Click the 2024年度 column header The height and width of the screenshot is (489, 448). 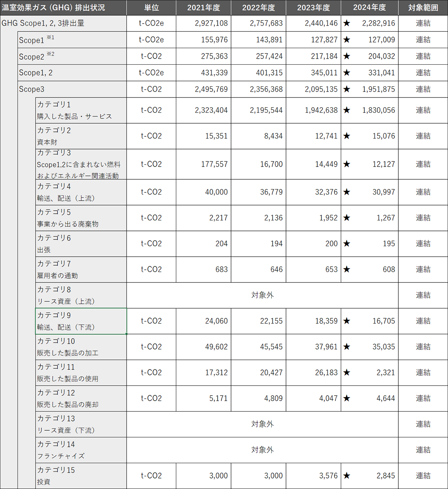pos(370,7)
